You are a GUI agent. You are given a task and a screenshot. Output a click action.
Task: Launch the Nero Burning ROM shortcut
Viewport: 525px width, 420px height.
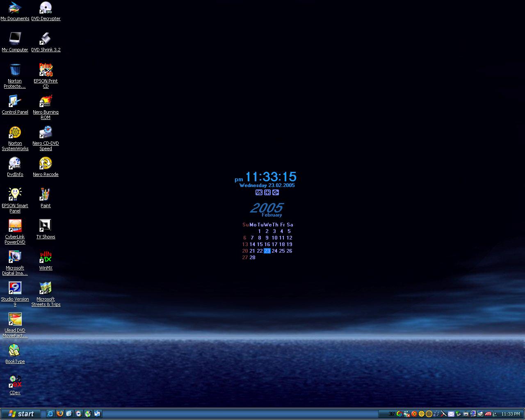(x=46, y=107)
